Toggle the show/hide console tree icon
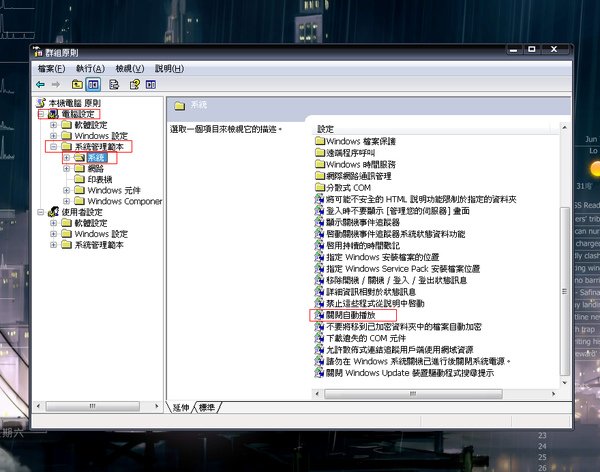 pyautogui.click(x=93, y=85)
